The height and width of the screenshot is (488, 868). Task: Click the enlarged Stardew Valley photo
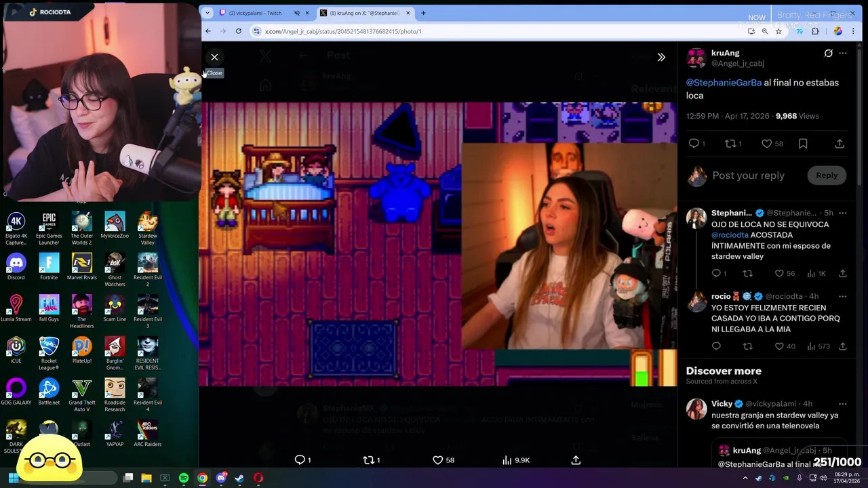pos(439,244)
